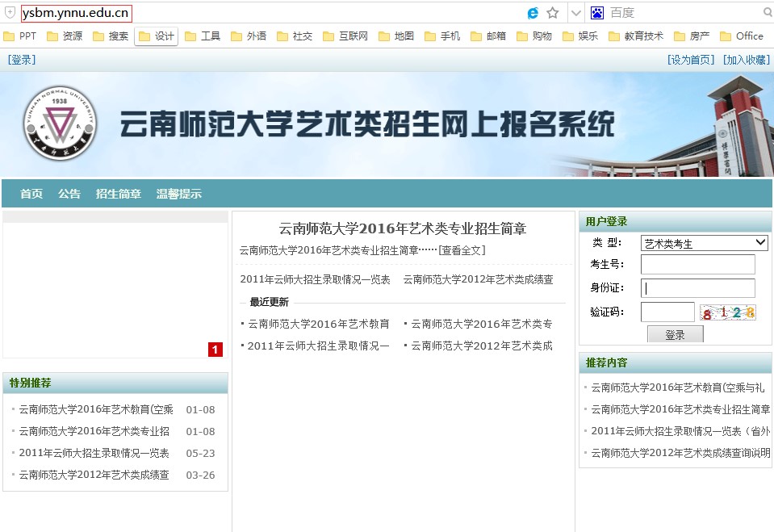Image resolution: width=774 pixels, height=532 pixels.
Task: Click into the 考生号 input field
Action: 697,265
